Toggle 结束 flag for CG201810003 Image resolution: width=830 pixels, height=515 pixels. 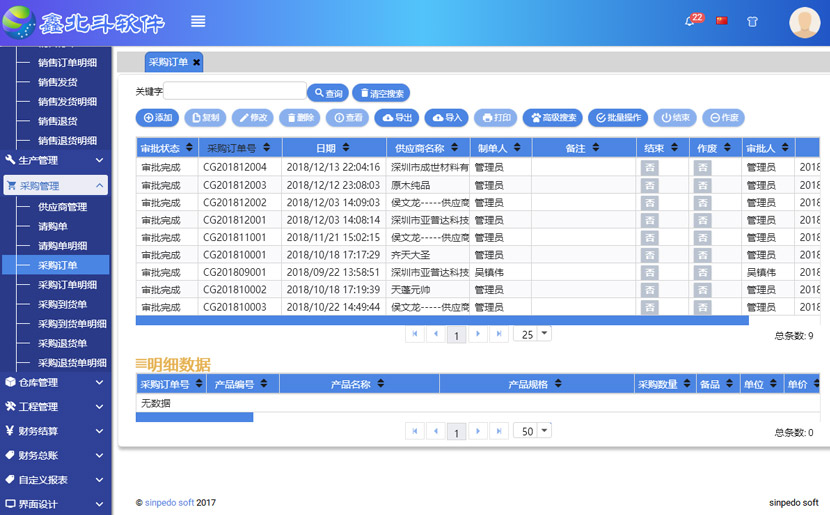click(x=649, y=308)
